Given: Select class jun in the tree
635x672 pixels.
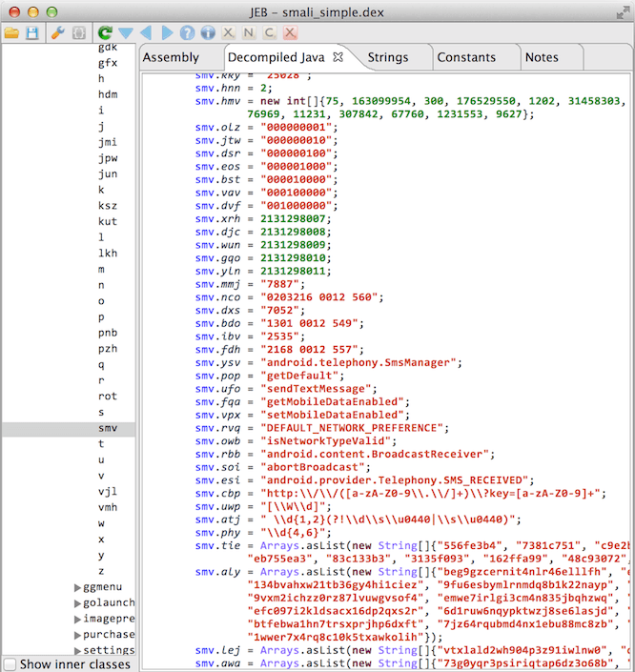Looking at the screenshot, I should click(108, 174).
